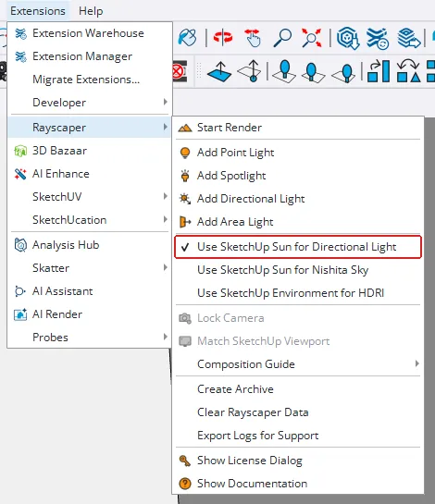Choose AI Render menu entry
This screenshot has height=504, width=435.
click(90, 314)
